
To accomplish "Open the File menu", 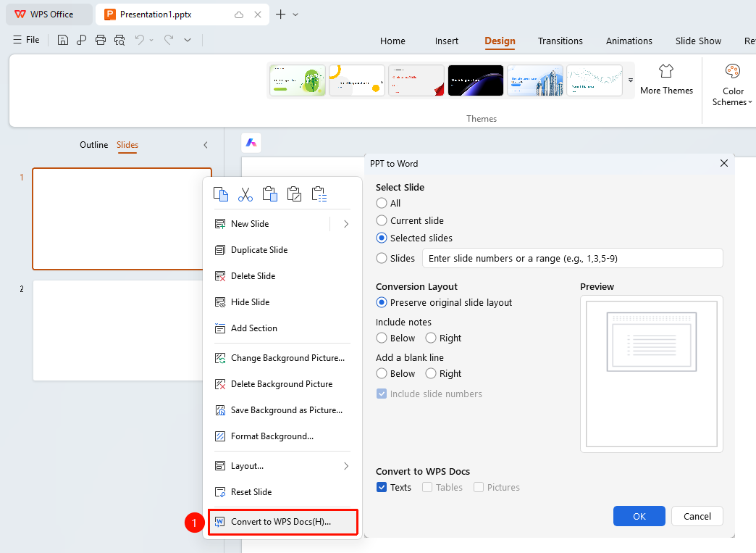I will point(27,40).
